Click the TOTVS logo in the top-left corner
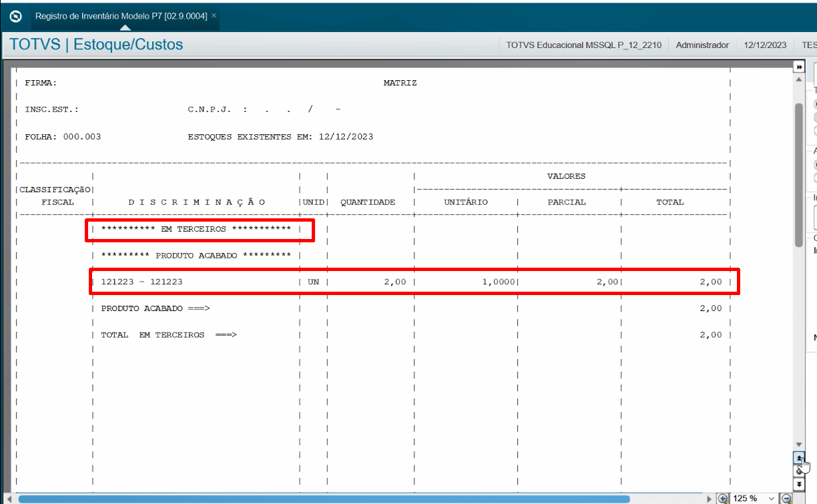 [x=15, y=15]
